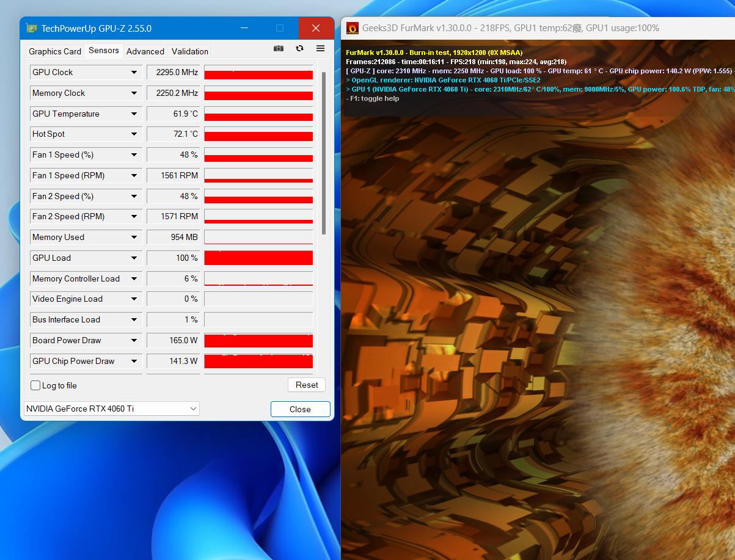This screenshot has width=735, height=560.
Task: Open the Bus Interface Load dropdown
Action: pyautogui.click(x=134, y=320)
